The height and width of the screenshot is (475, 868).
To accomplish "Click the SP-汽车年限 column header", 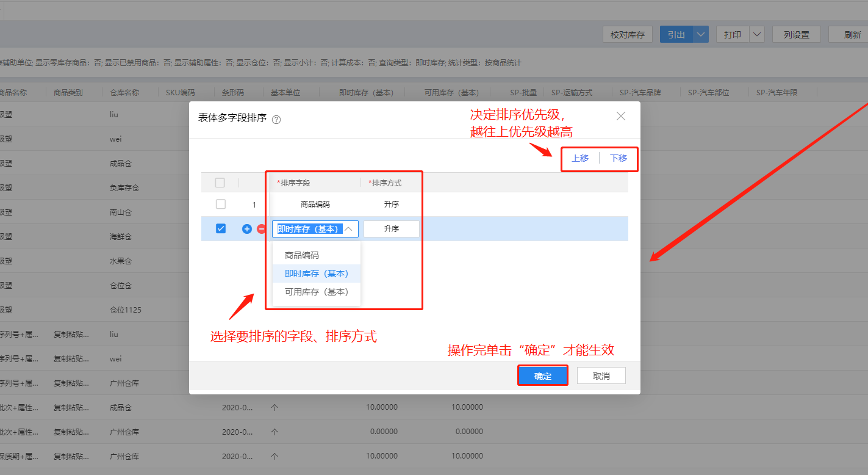I will point(777,93).
